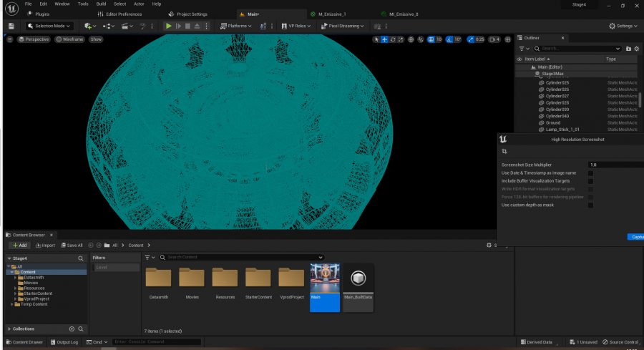Click Outliner settings gear icon
This screenshot has height=350, width=644.
[638, 49]
